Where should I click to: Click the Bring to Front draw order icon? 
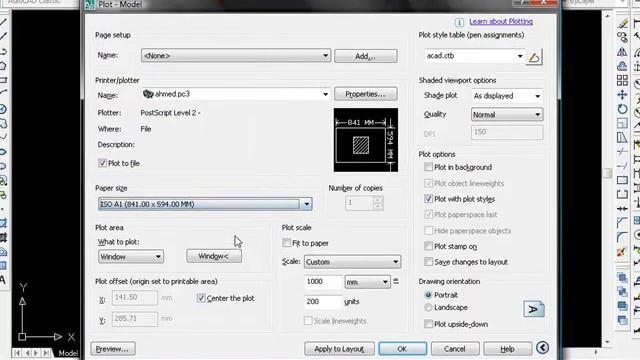[x=622, y=278]
